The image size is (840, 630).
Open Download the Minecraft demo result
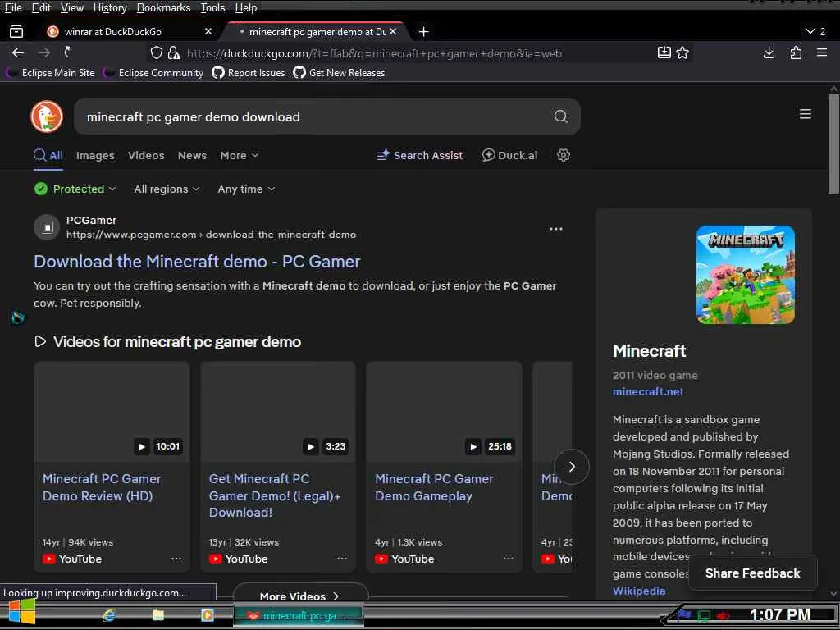(197, 262)
